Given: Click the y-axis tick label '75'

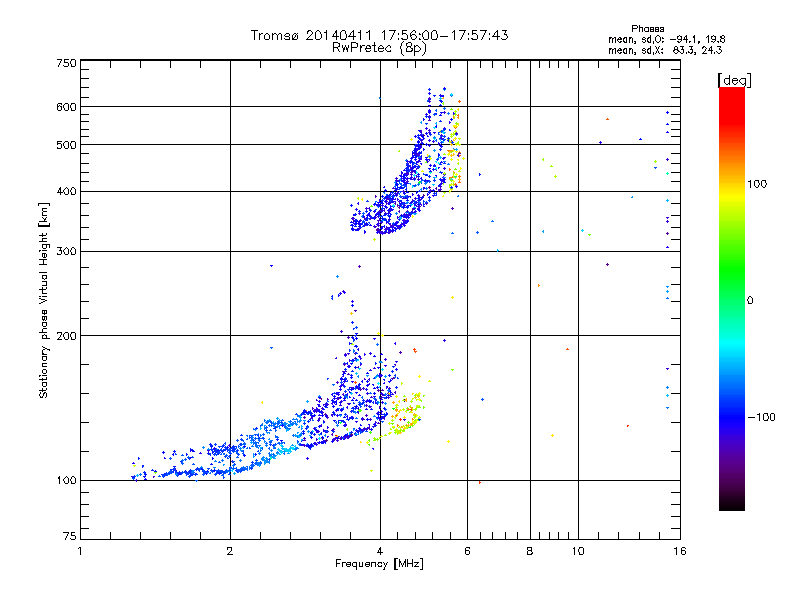Looking at the screenshot, I should (70, 536).
